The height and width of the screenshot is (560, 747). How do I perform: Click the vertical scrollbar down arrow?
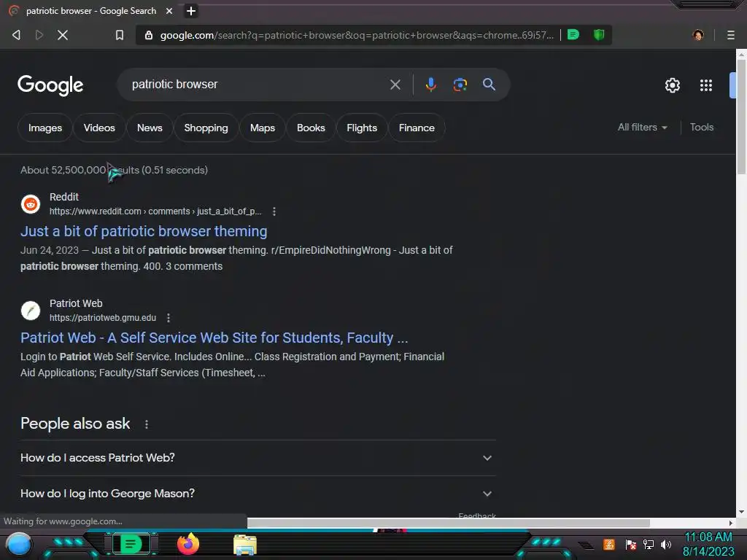point(741,512)
